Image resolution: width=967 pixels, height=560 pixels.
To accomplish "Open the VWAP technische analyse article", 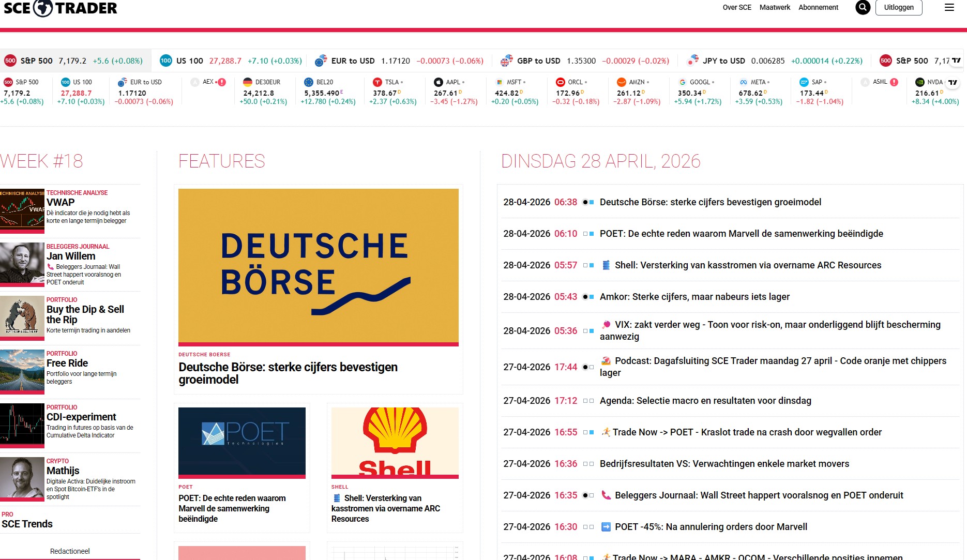I will click(x=61, y=202).
